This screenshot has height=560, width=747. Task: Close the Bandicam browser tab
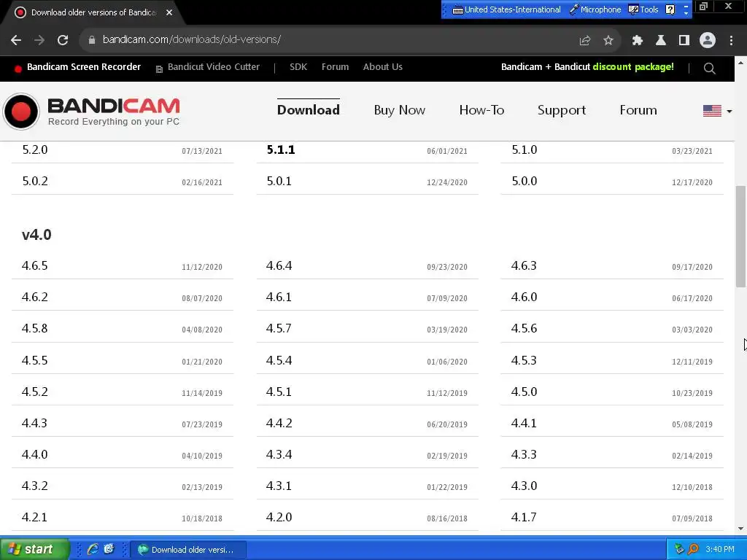pos(169,13)
